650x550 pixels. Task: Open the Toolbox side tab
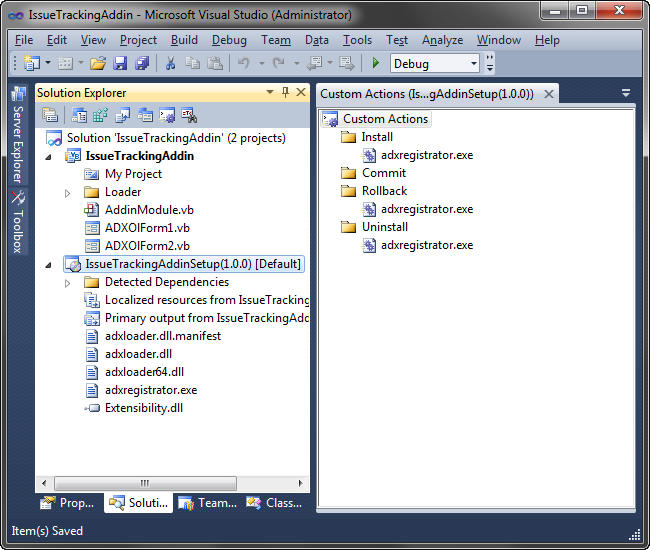(18, 222)
